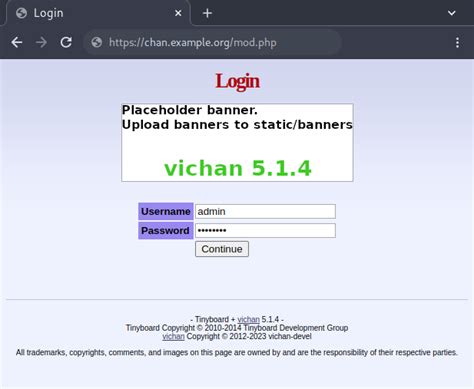Focus the chan.example.org address bar

tap(212, 43)
